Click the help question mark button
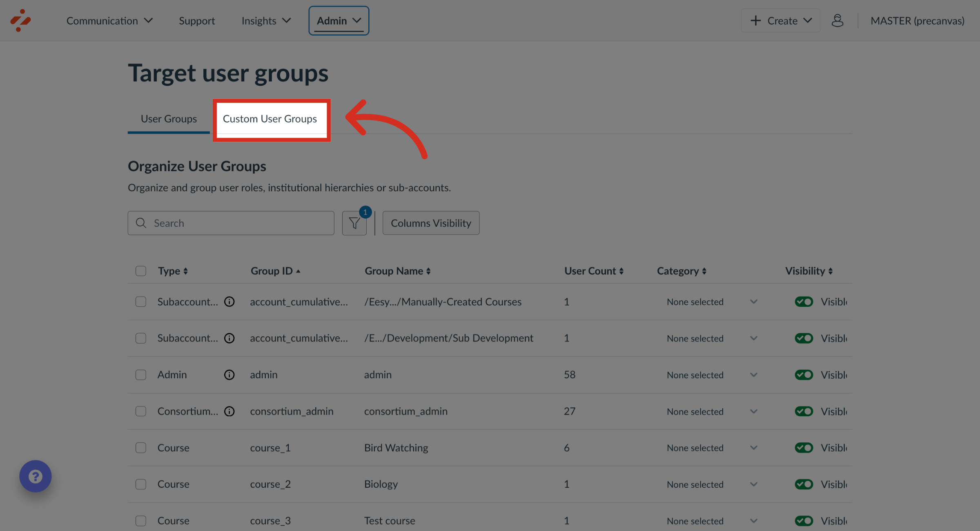The width and height of the screenshot is (980, 531). click(35, 476)
